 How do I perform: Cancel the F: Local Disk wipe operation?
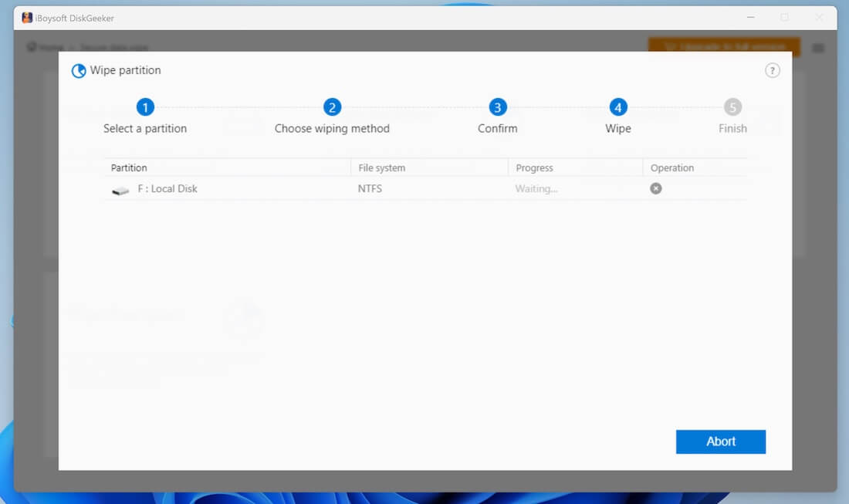[656, 188]
